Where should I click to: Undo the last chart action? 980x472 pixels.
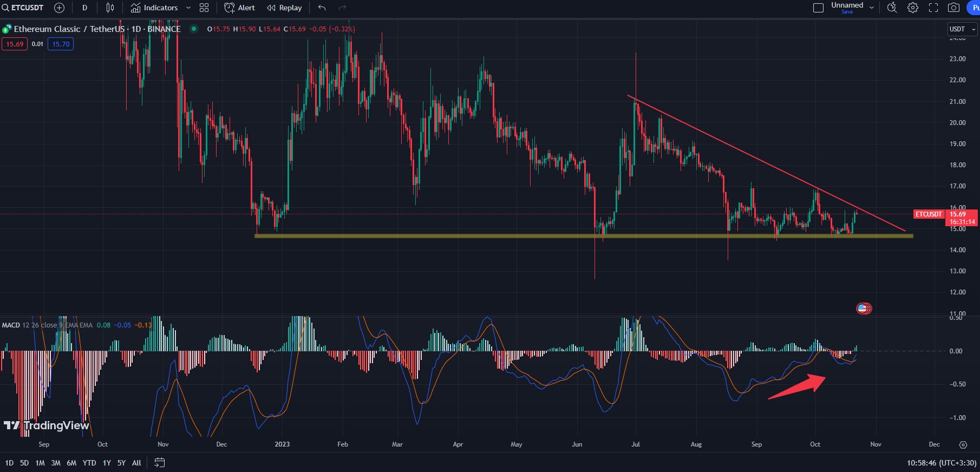point(322,8)
